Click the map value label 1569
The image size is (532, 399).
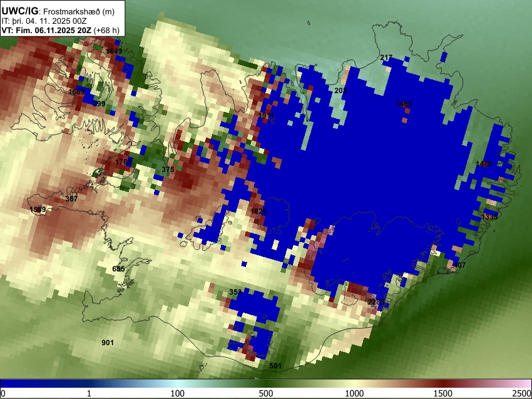click(x=38, y=210)
